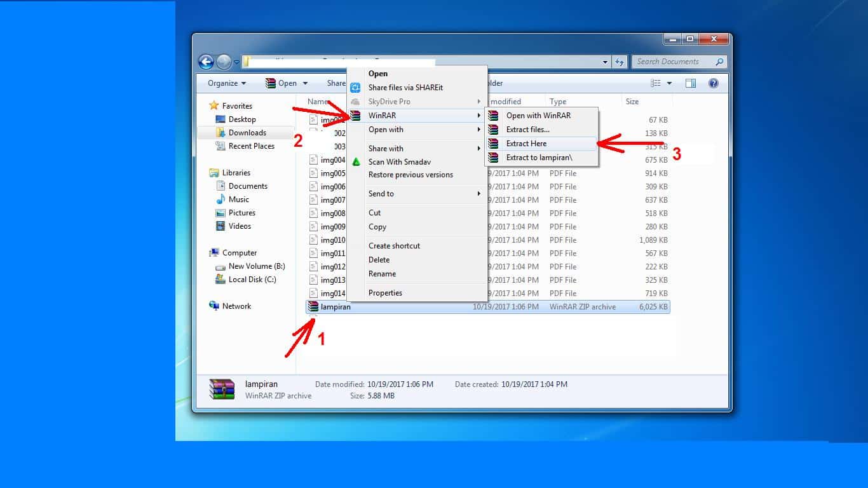868x488 pixels.
Task: Click large lampiran archive icon in details pane
Action: pyautogui.click(x=222, y=389)
